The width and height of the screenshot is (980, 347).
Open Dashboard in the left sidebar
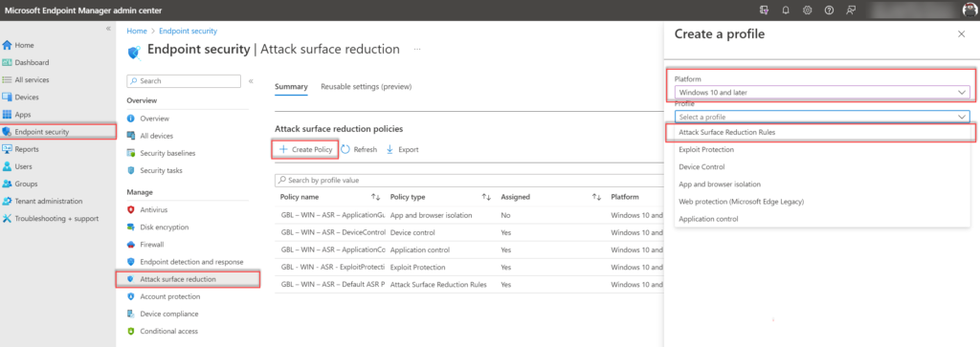pos(32,62)
